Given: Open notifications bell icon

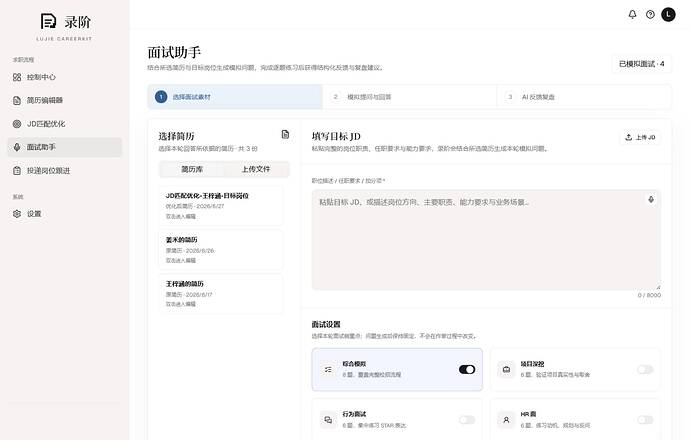Looking at the screenshot, I should [632, 15].
